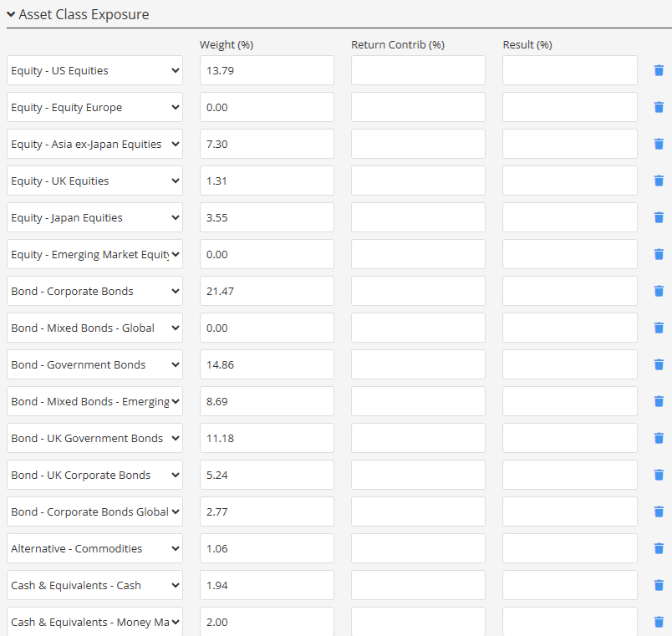Image resolution: width=672 pixels, height=636 pixels.
Task: Open the Equity - UK Equities dropdown
Action: (x=94, y=181)
